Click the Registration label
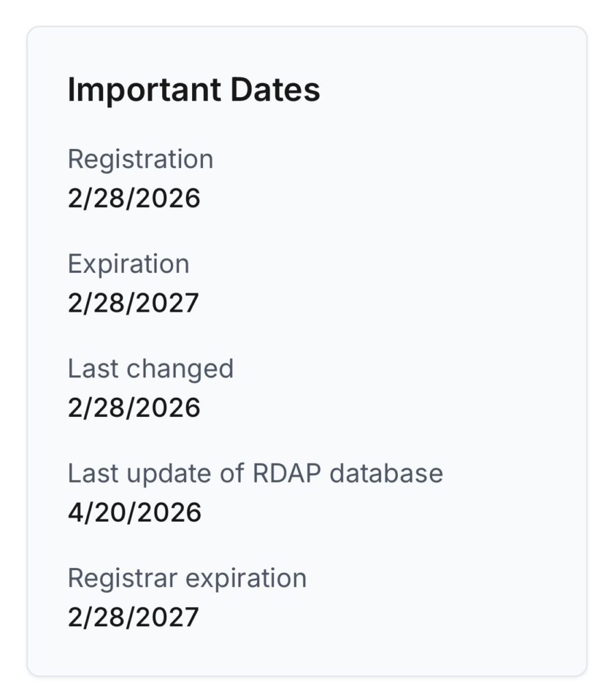 (x=140, y=159)
